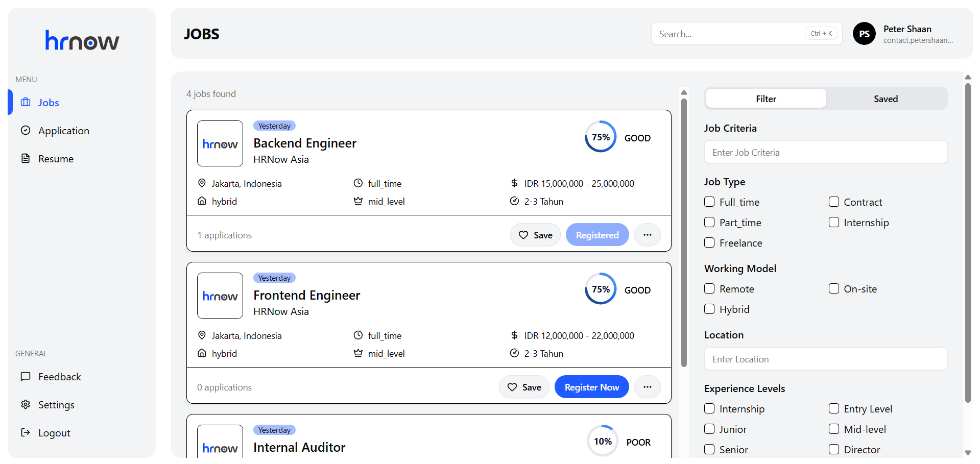Click the Feedback speech bubble icon

[26, 376]
